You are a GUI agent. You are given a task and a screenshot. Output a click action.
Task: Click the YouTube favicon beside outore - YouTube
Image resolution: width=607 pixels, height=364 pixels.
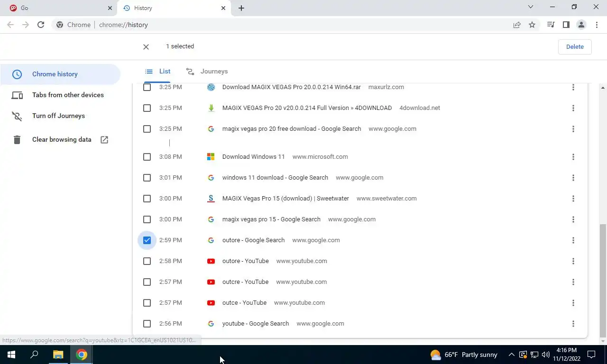point(211,261)
